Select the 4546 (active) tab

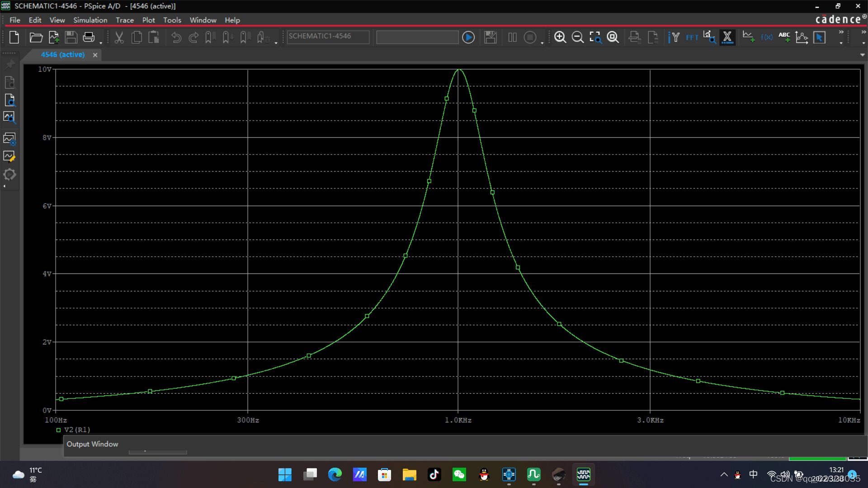click(x=63, y=55)
